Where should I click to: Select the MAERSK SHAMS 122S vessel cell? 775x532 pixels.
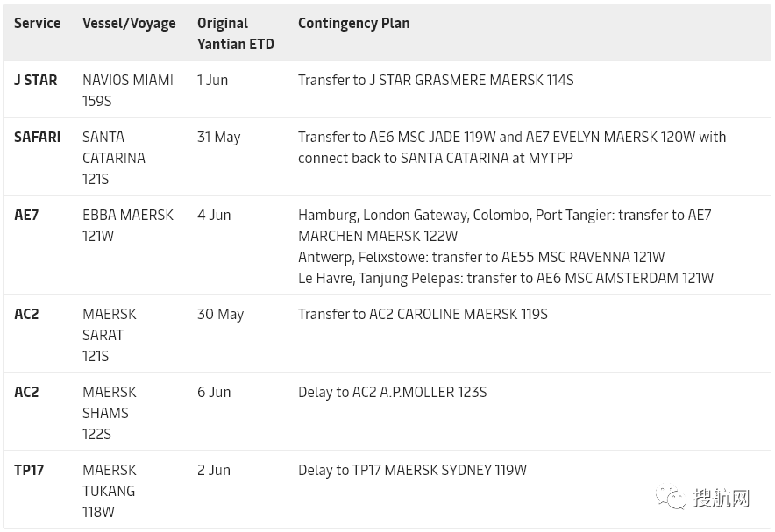(110, 413)
